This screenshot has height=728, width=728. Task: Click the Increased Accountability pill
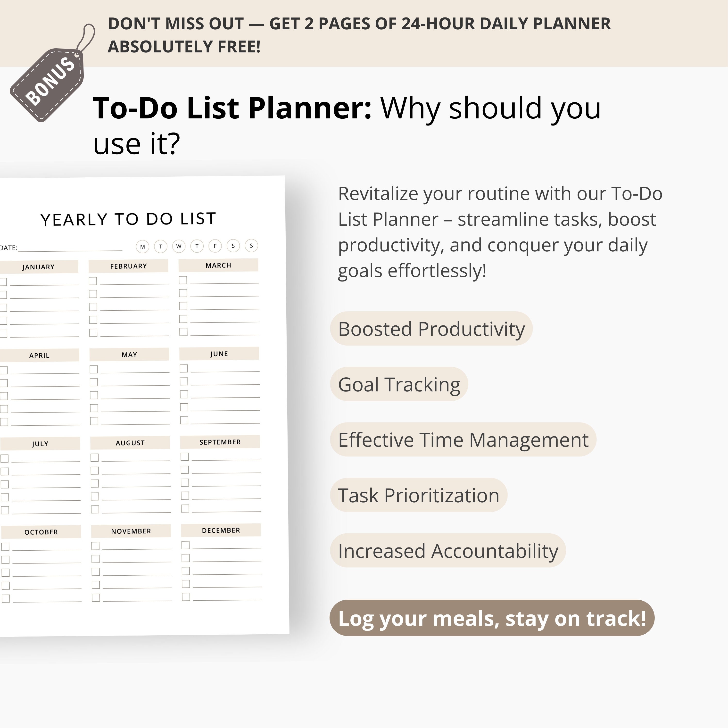click(448, 551)
